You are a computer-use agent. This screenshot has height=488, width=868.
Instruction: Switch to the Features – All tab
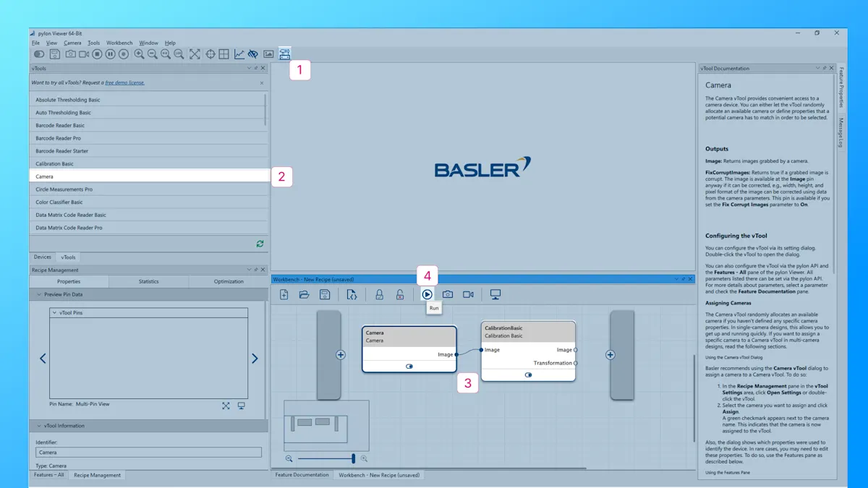[x=49, y=475]
